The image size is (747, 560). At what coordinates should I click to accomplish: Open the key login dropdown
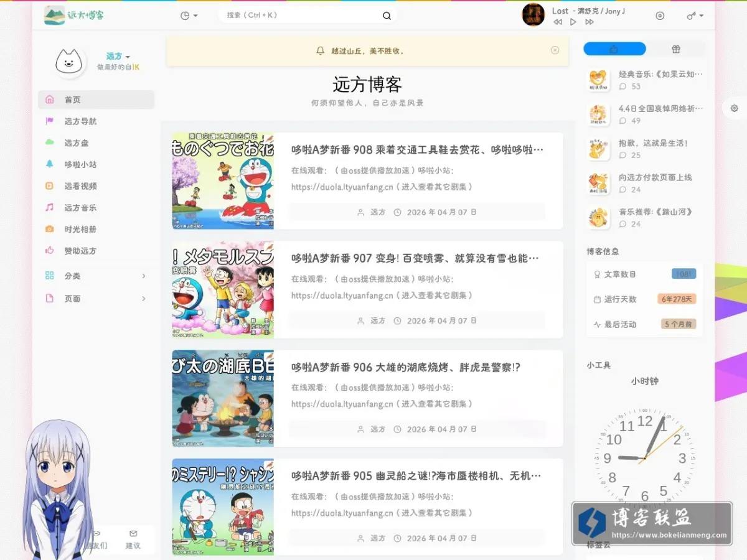point(695,16)
